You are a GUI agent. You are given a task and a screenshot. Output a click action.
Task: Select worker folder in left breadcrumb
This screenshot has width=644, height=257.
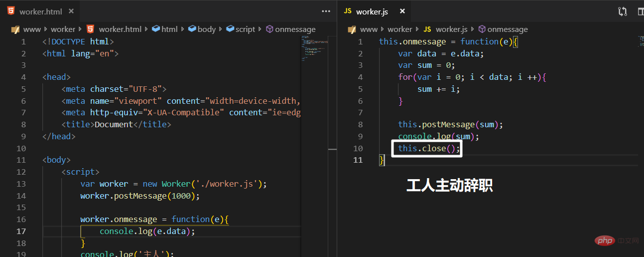point(63,29)
